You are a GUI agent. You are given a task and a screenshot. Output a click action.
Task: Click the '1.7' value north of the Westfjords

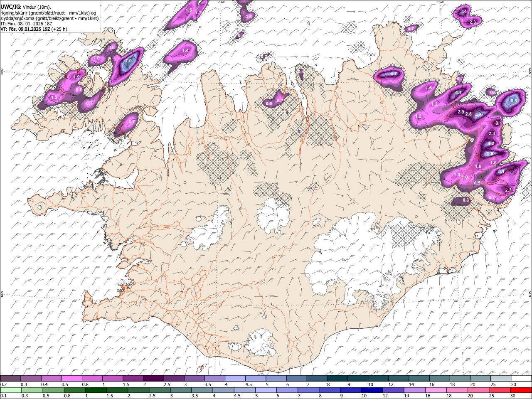point(198,13)
